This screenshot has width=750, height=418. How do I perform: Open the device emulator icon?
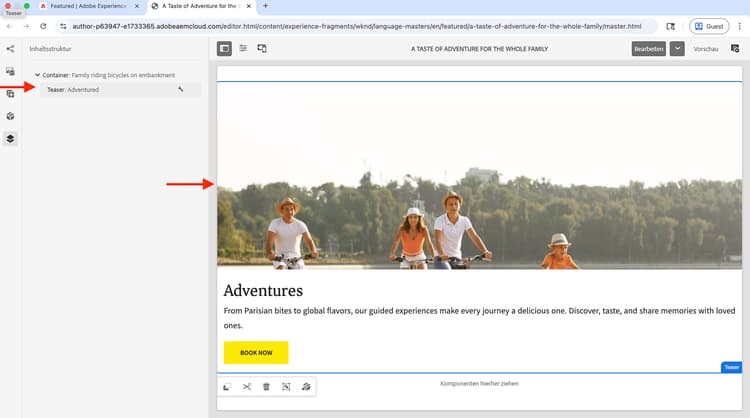click(x=262, y=48)
